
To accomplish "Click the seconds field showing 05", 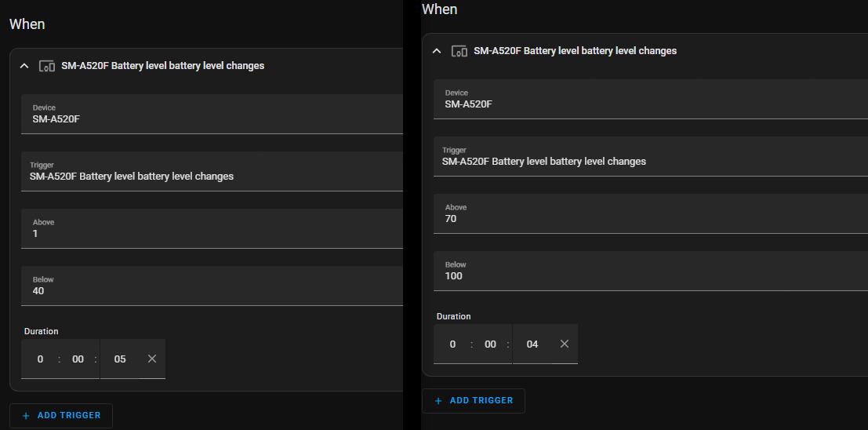I will point(120,359).
